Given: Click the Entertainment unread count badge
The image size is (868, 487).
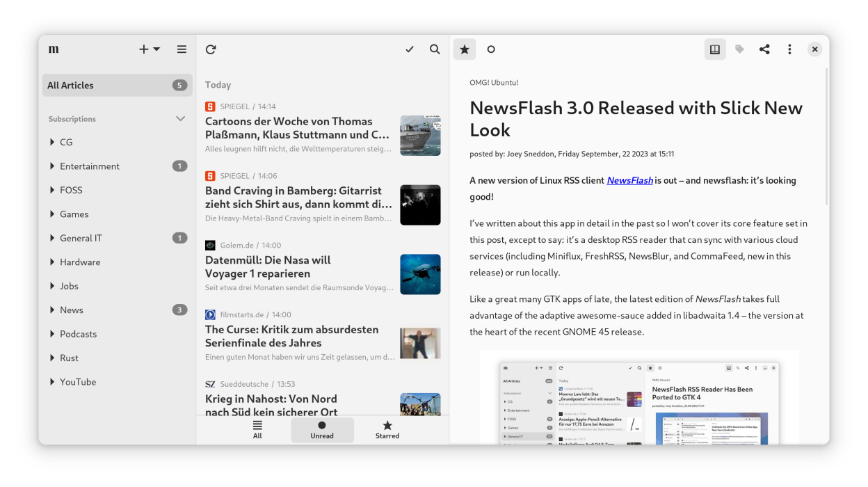Looking at the screenshot, I should pyautogui.click(x=180, y=166).
